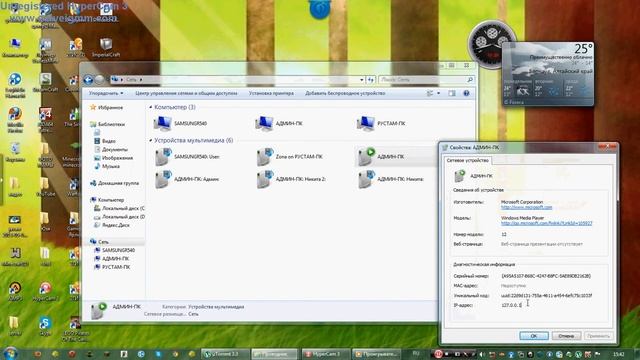This screenshot has height=360, width=640.
Task: Open Центр управления сетями и общим доступом
Action: click(186, 93)
